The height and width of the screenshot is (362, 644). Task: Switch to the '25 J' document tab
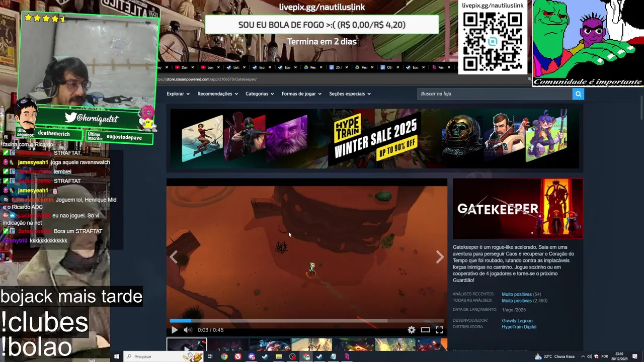pos(335,67)
